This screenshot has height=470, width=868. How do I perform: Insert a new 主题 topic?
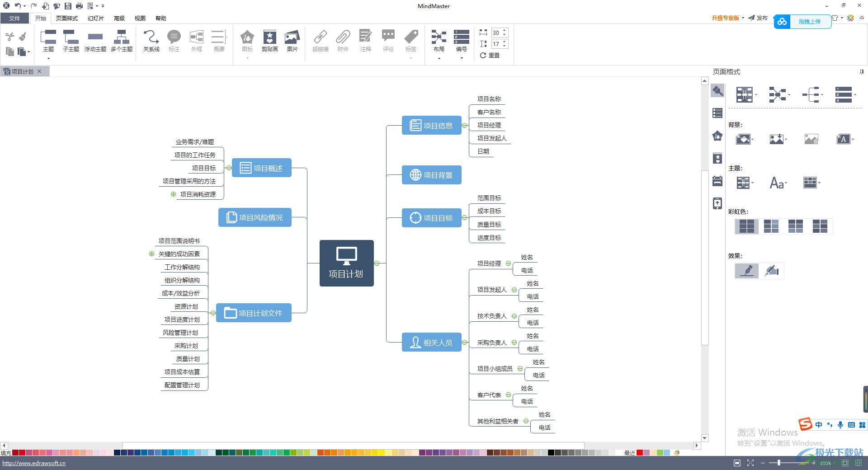pos(48,41)
